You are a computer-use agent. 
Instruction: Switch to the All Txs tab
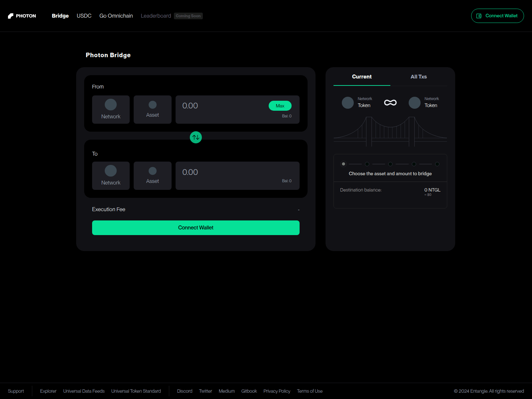(x=419, y=77)
